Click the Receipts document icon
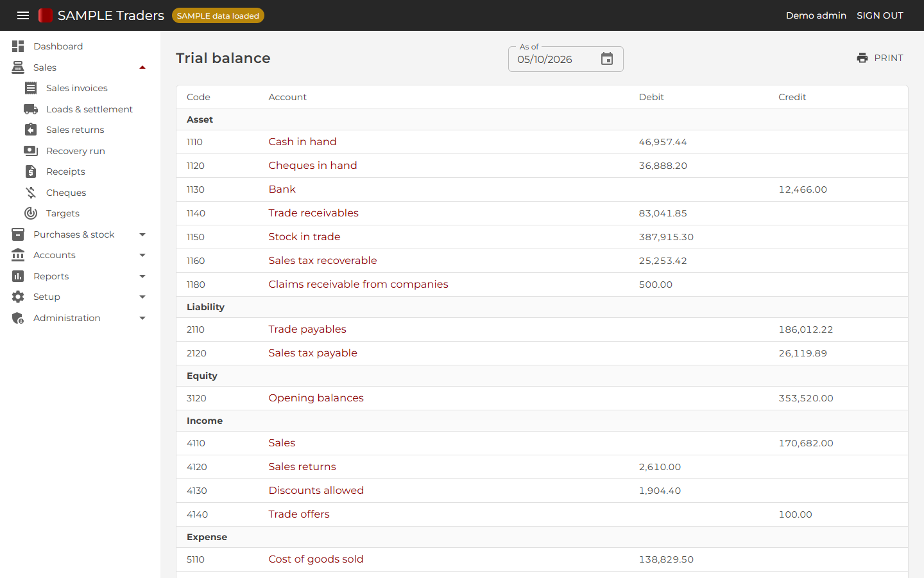 click(31, 171)
